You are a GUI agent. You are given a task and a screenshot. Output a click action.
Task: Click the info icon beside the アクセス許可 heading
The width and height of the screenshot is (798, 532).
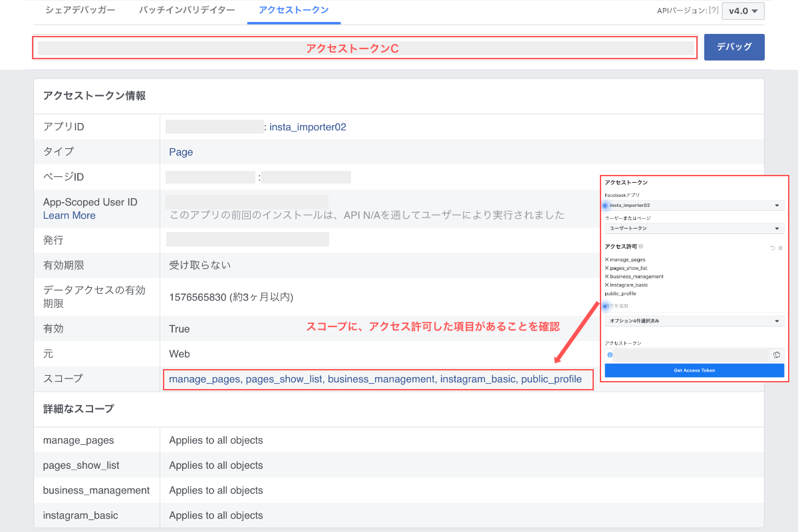(641, 247)
